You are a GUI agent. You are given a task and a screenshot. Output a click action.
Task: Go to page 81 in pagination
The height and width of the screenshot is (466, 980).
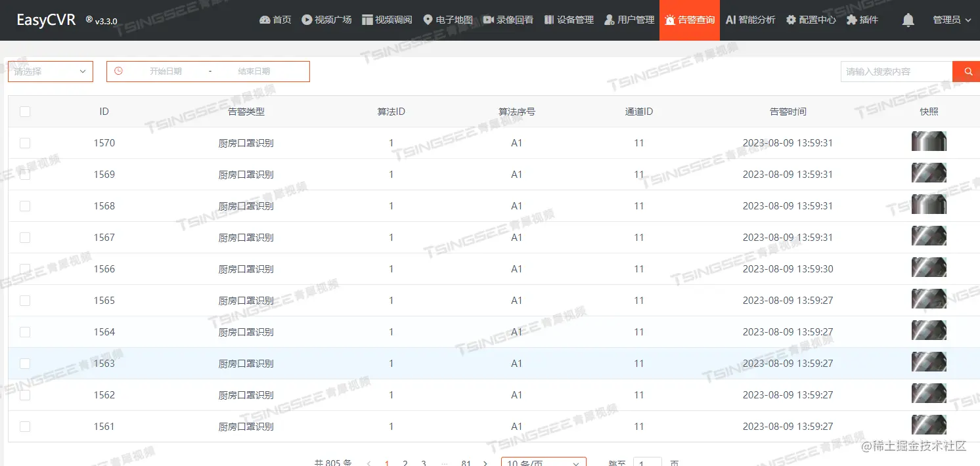(466, 463)
